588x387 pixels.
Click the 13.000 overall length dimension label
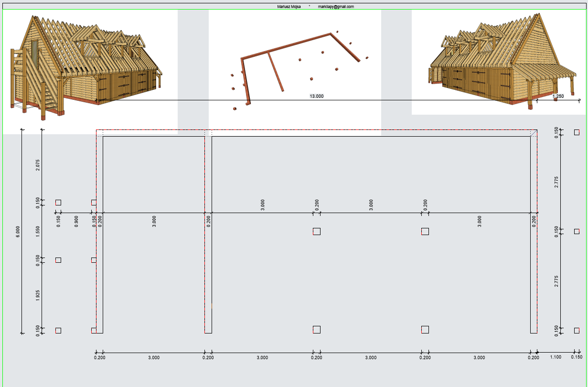click(317, 96)
